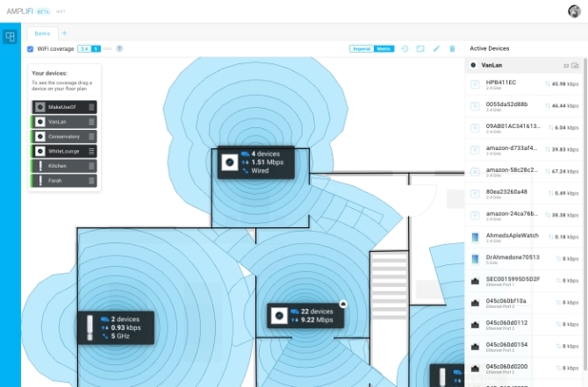
Task: Select amazon-d733af4 device row
Action: coord(524,150)
